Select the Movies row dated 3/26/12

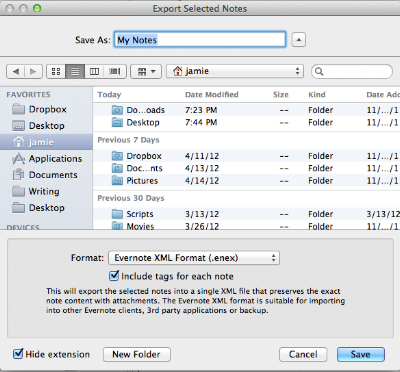[x=246, y=225]
